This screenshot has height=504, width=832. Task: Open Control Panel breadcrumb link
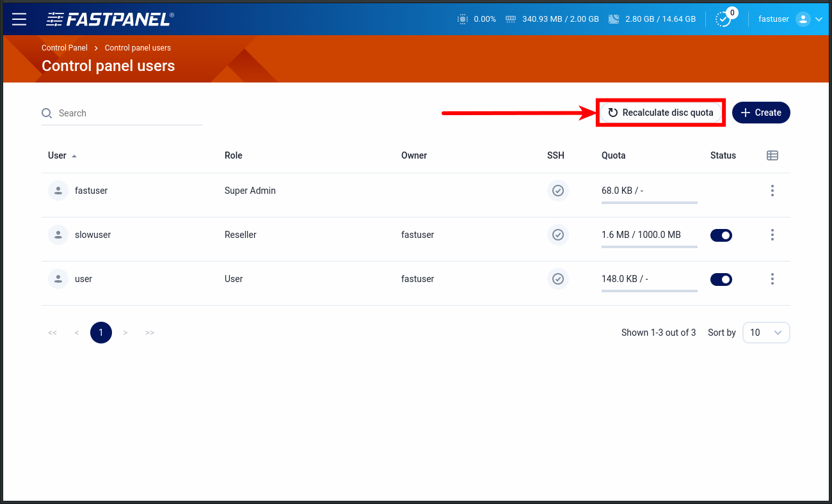(x=65, y=48)
